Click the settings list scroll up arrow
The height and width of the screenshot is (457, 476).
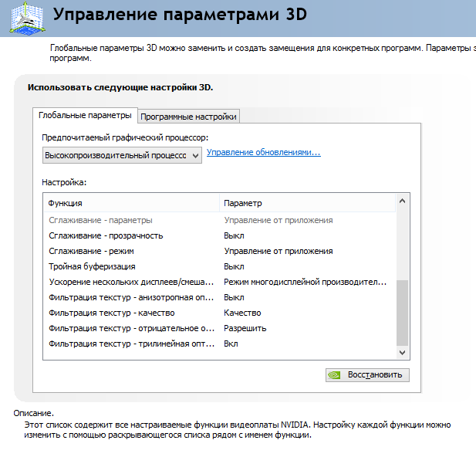(402, 201)
